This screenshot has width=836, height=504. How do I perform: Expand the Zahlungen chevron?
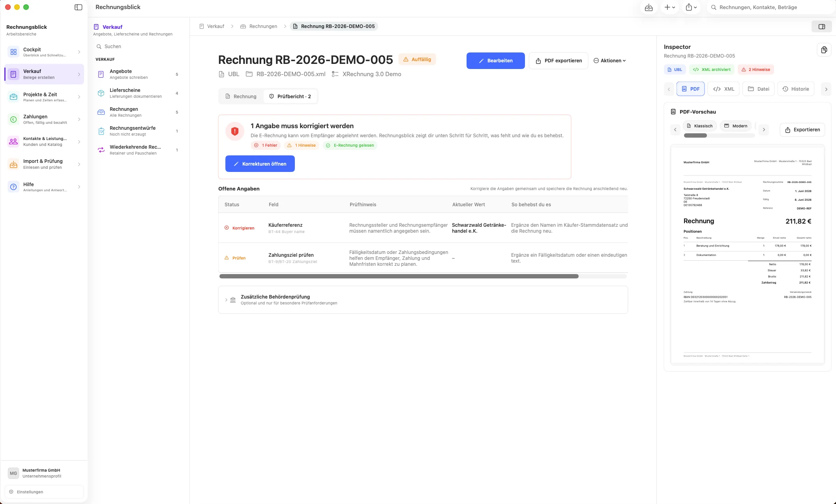coord(79,119)
